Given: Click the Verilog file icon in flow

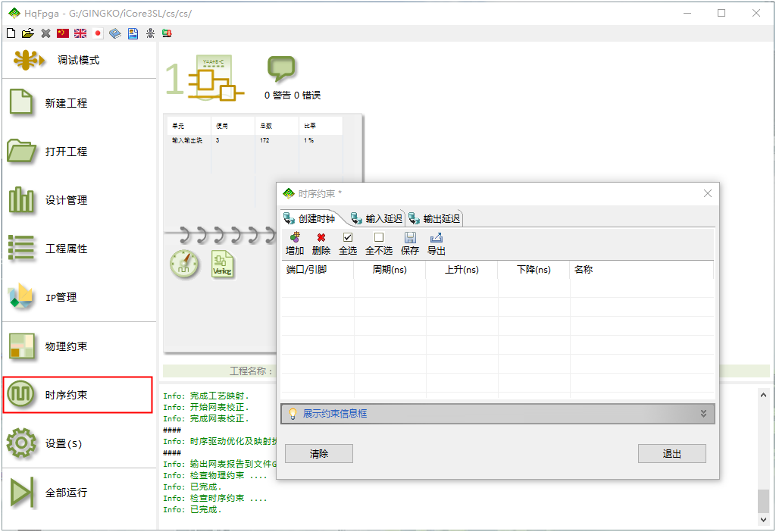Looking at the screenshot, I should (223, 264).
